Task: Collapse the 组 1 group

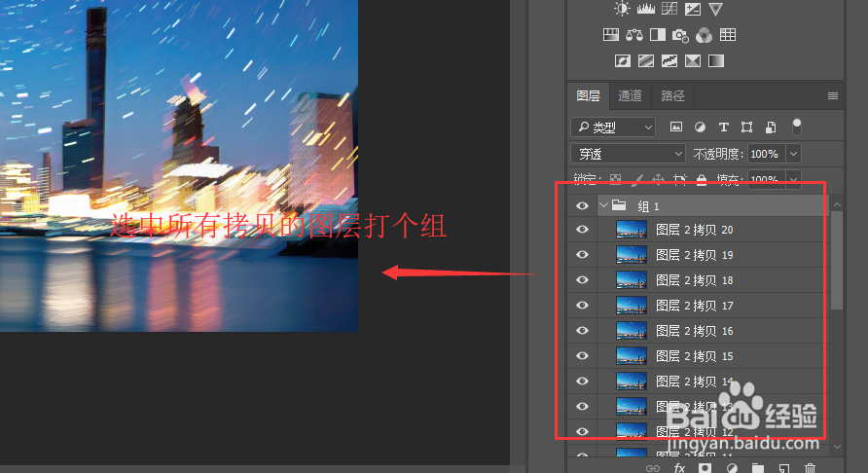Action: [x=603, y=205]
